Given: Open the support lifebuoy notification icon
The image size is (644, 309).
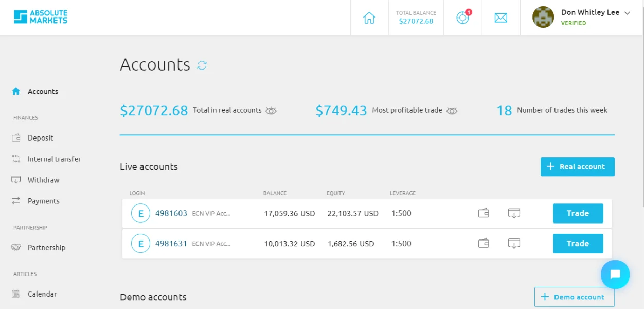Looking at the screenshot, I should pyautogui.click(x=462, y=18).
